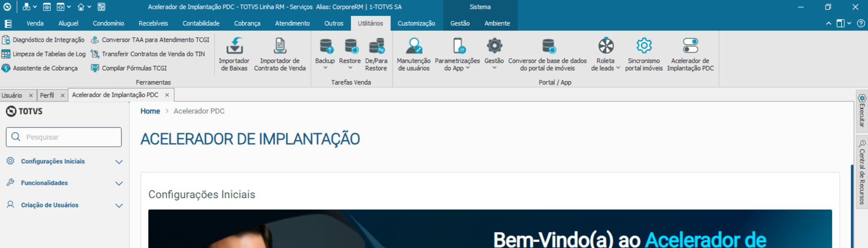Click the Restore database icon
Screen dimensions: 868x248
(350, 46)
